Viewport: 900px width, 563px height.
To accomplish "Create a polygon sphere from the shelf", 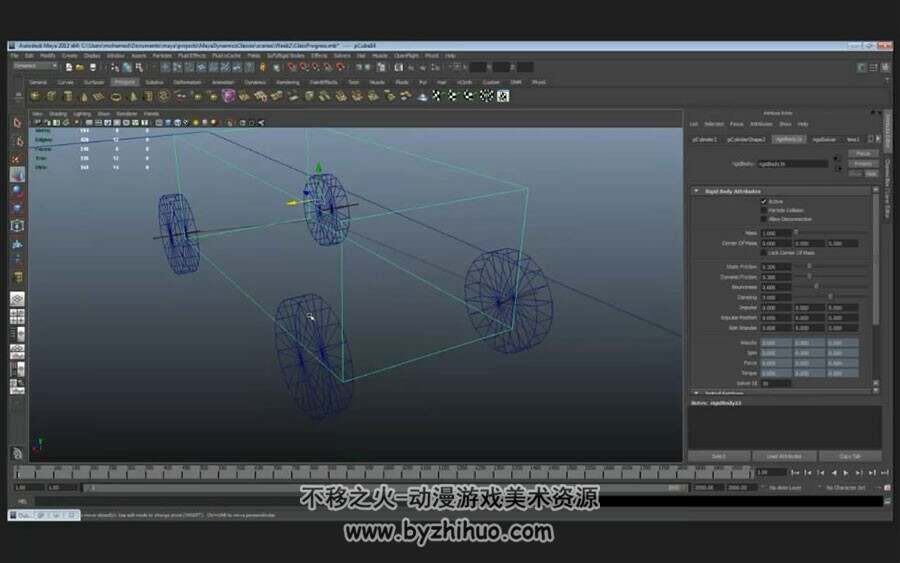I will click(x=36, y=96).
